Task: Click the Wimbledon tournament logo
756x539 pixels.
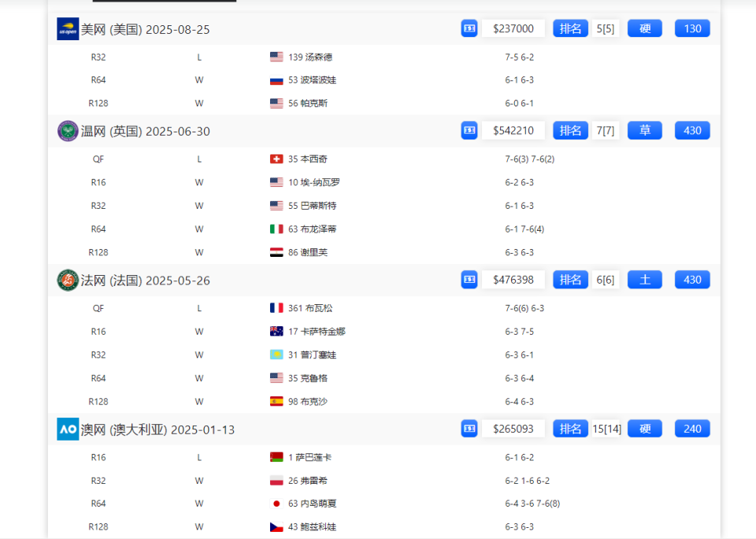Action: [x=68, y=131]
